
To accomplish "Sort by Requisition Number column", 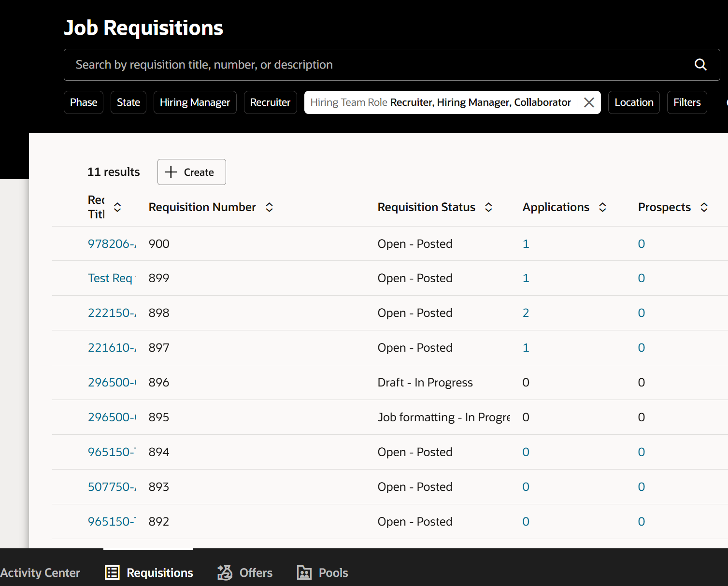I will [270, 207].
